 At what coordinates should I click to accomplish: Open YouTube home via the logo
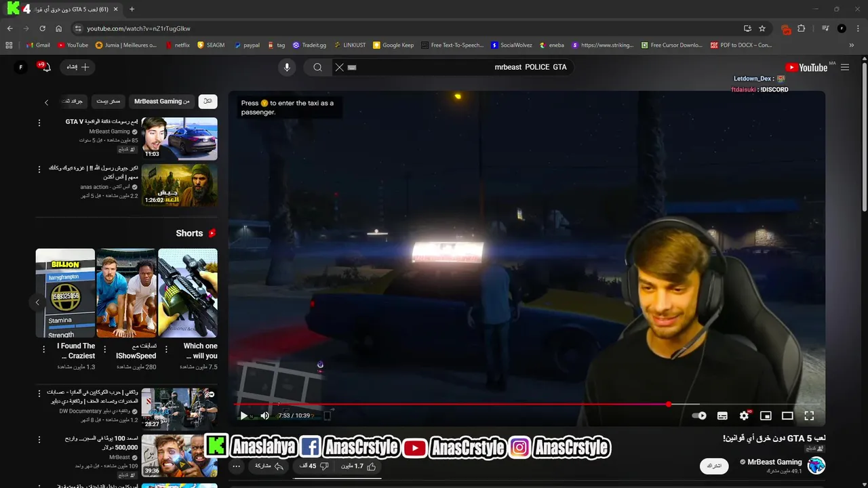coord(806,67)
